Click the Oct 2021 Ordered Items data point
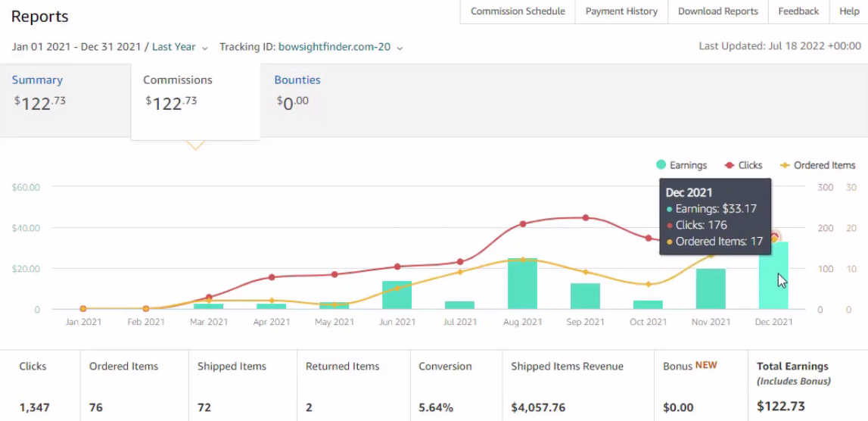 click(649, 284)
